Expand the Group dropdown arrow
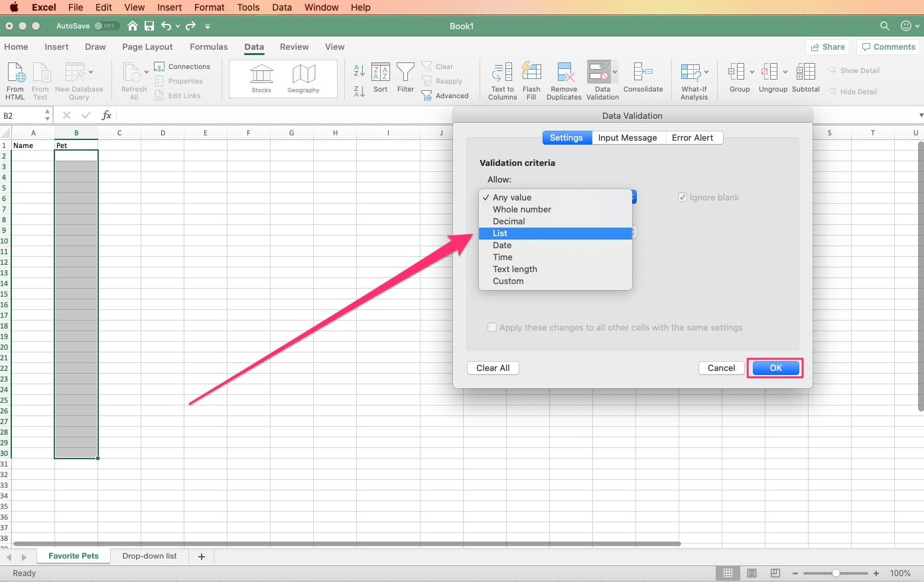The width and height of the screenshot is (924, 582). coord(752,72)
